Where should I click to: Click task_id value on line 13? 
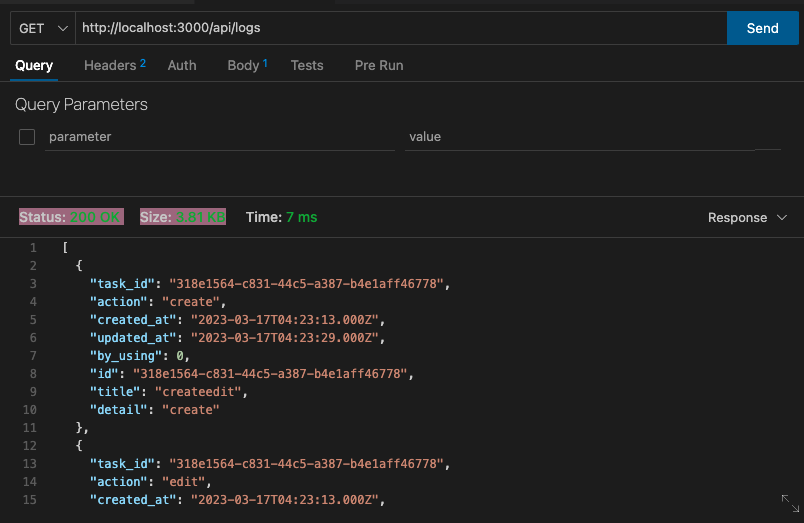[x=306, y=464]
